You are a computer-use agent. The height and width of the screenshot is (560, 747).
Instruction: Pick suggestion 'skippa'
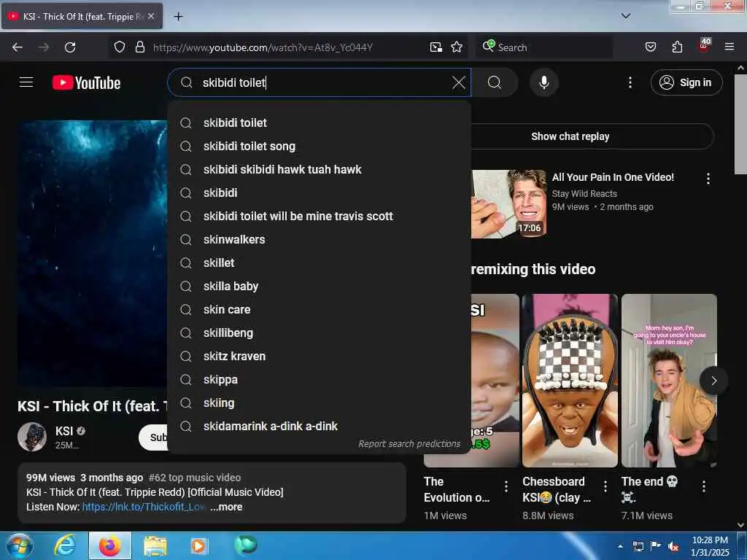(320, 379)
